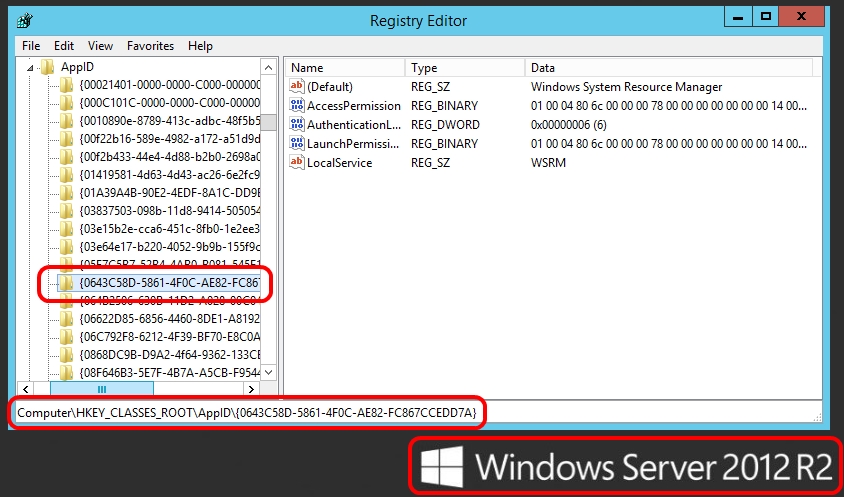Select the {00021401-0000-0000-C000 key name
This screenshot has width=844, height=497.
tap(170, 85)
